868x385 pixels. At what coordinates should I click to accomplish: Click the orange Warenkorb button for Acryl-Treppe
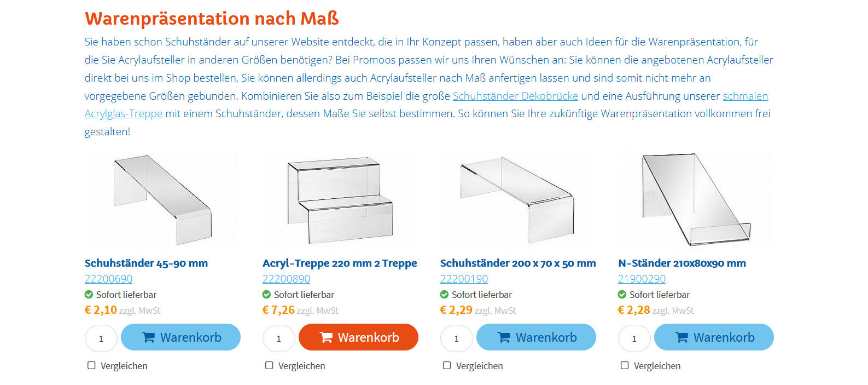pyautogui.click(x=358, y=337)
